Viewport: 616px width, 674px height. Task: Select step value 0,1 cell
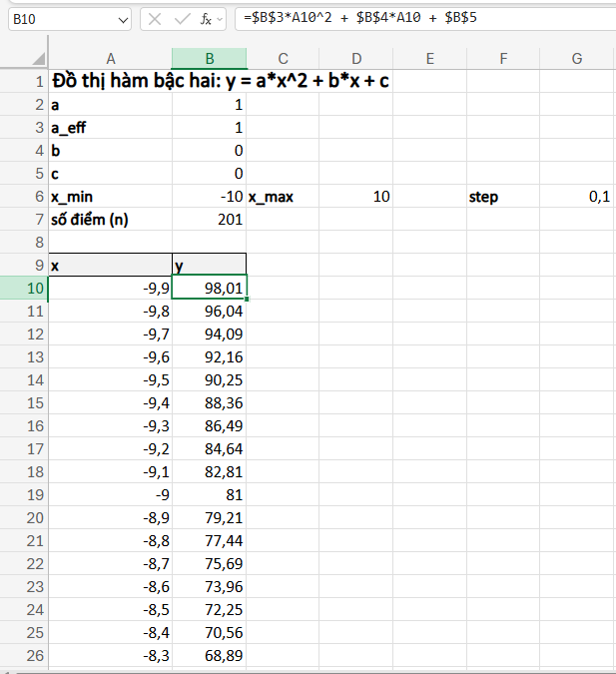577,197
